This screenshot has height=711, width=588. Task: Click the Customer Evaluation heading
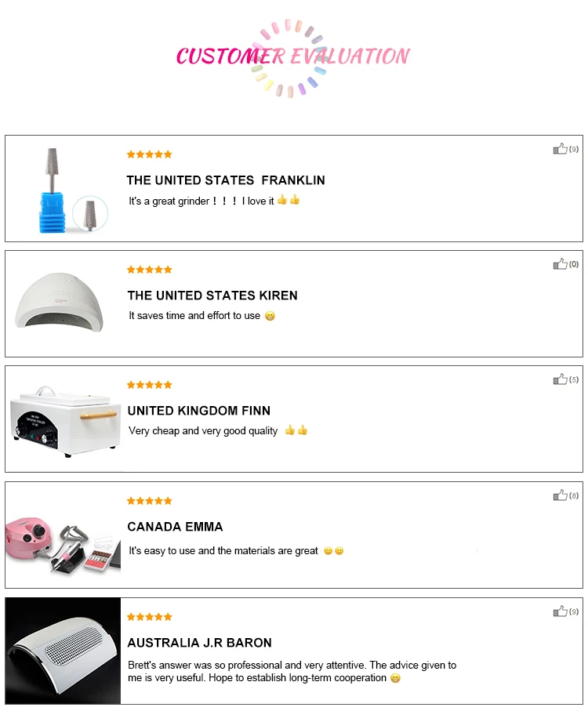(x=292, y=56)
